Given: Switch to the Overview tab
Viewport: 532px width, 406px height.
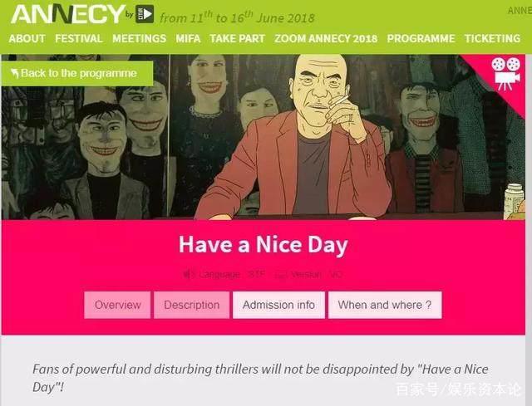Looking at the screenshot, I should click(117, 305).
